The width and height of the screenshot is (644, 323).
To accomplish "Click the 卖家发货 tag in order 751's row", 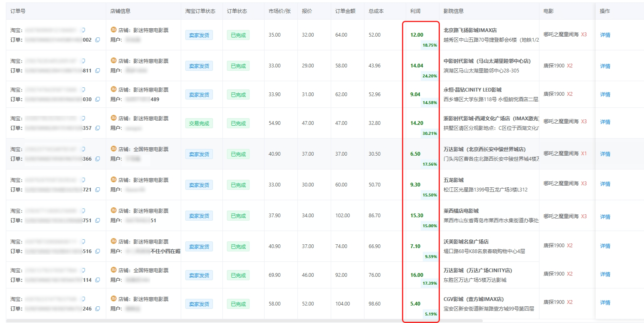I will (x=199, y=216).
